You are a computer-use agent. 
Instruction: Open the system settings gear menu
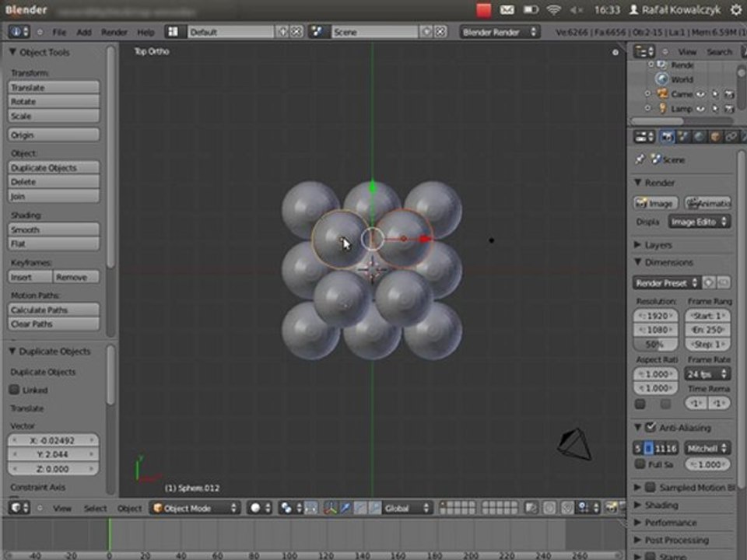[x=736, y=10]
